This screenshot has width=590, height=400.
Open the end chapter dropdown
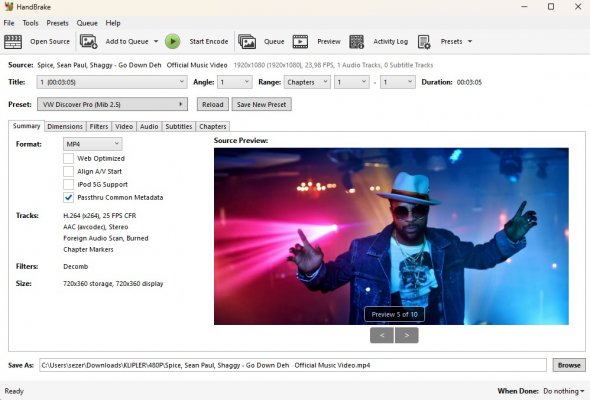click(398, 82)
